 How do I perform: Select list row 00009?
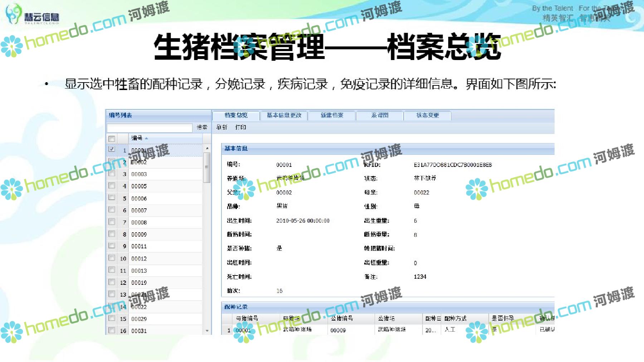(x=155, y=234)
